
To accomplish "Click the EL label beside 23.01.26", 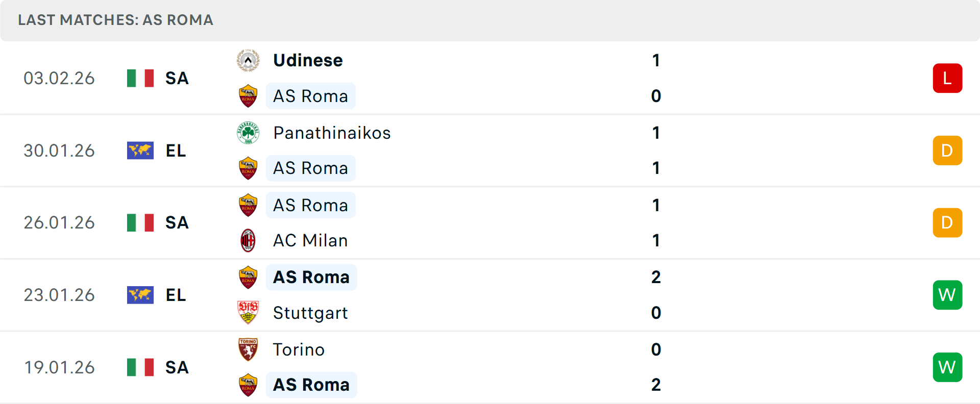I will tap(176, 295).
